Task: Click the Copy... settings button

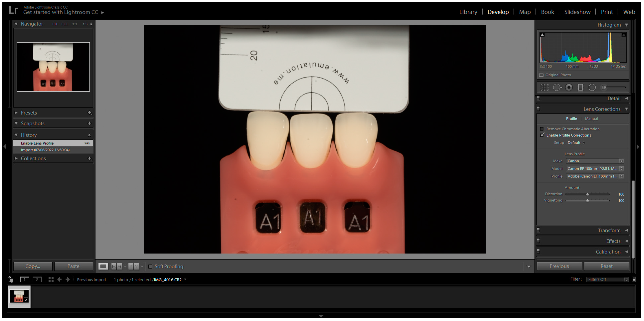Action: [x=33, y=266]
